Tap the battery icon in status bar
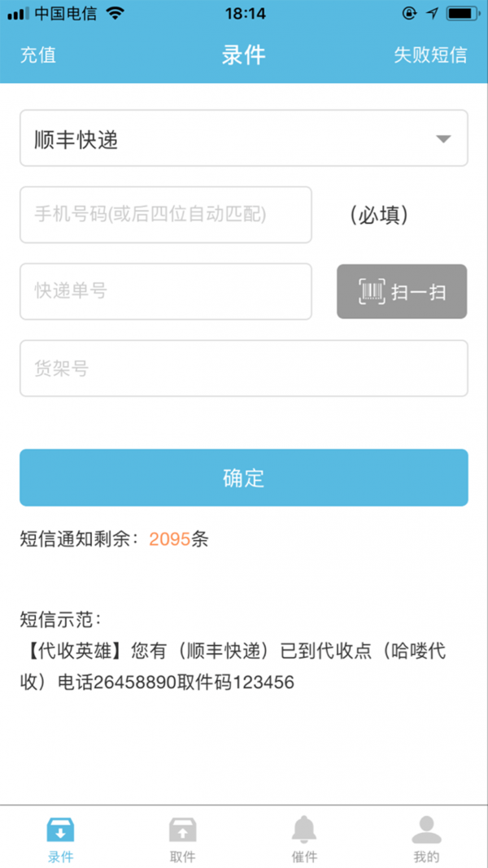 click(464, 14)
